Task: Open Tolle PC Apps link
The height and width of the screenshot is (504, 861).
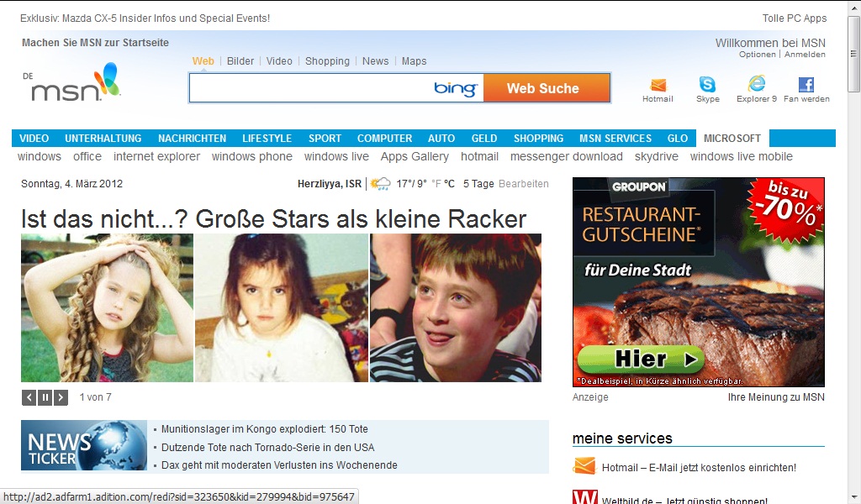Action: (795, 18)
